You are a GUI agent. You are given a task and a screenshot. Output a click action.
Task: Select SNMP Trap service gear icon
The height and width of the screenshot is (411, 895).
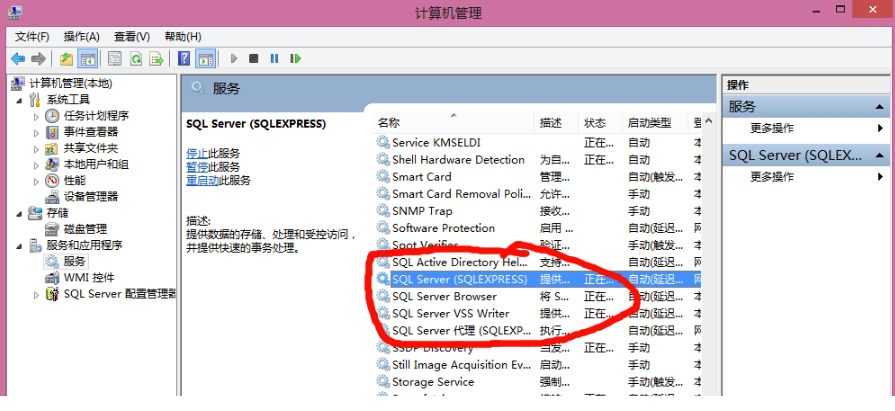[382, 211]
